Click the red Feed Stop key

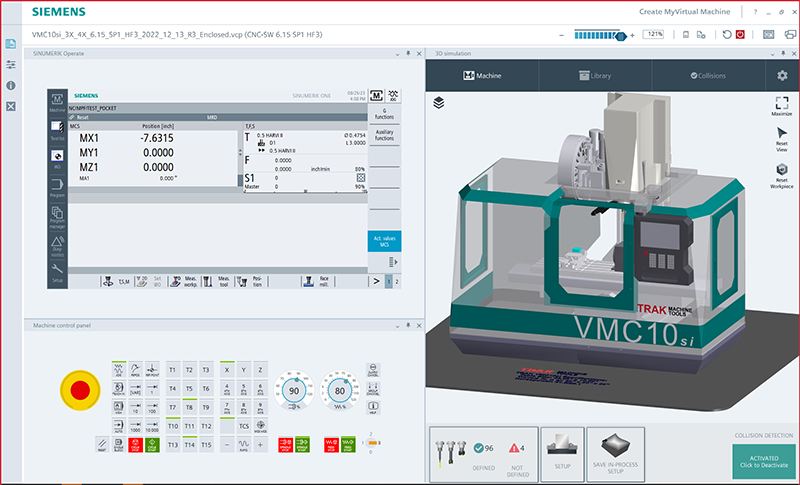click(331, 445)
